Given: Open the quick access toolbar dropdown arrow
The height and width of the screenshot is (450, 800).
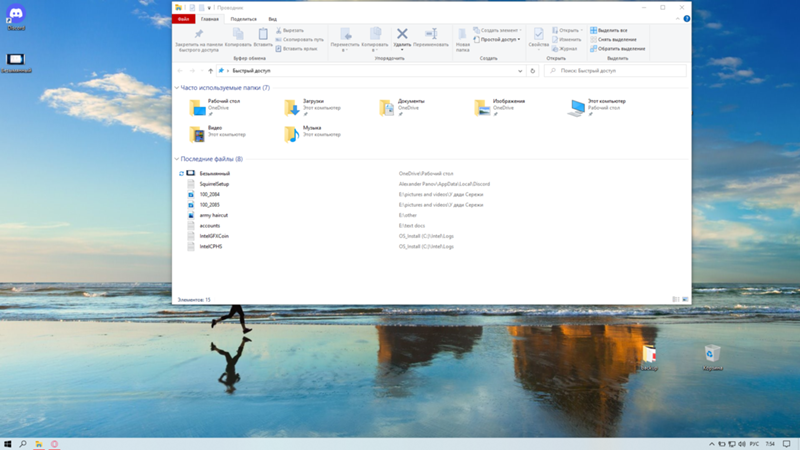Looking at the screenshot, I should click(x=209, y=8).
